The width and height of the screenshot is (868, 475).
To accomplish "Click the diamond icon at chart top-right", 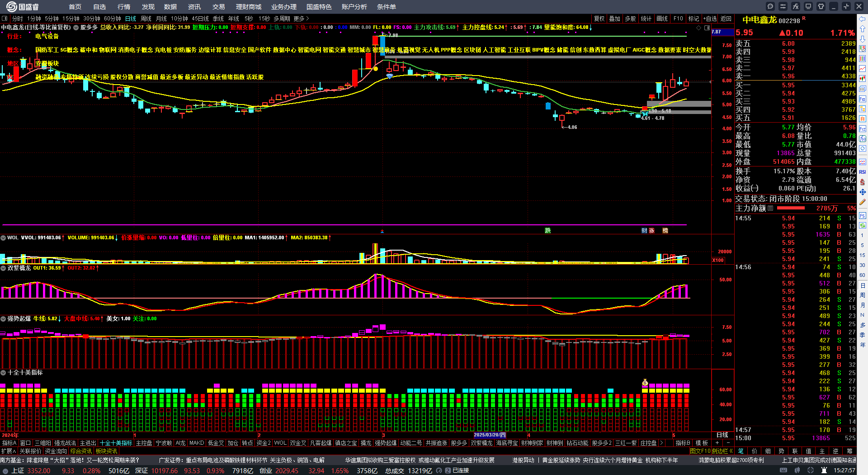I will (x=699, y=28).
